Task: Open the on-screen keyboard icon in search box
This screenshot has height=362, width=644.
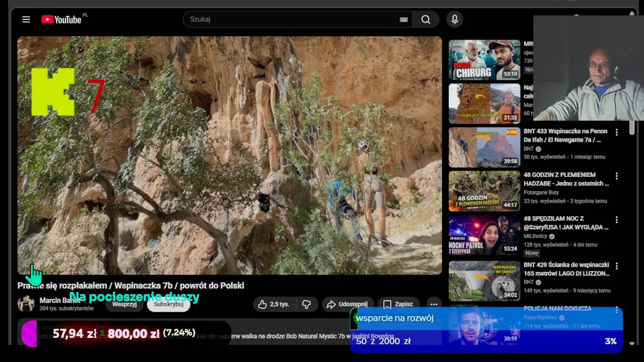Action: (x=404, y=20)
